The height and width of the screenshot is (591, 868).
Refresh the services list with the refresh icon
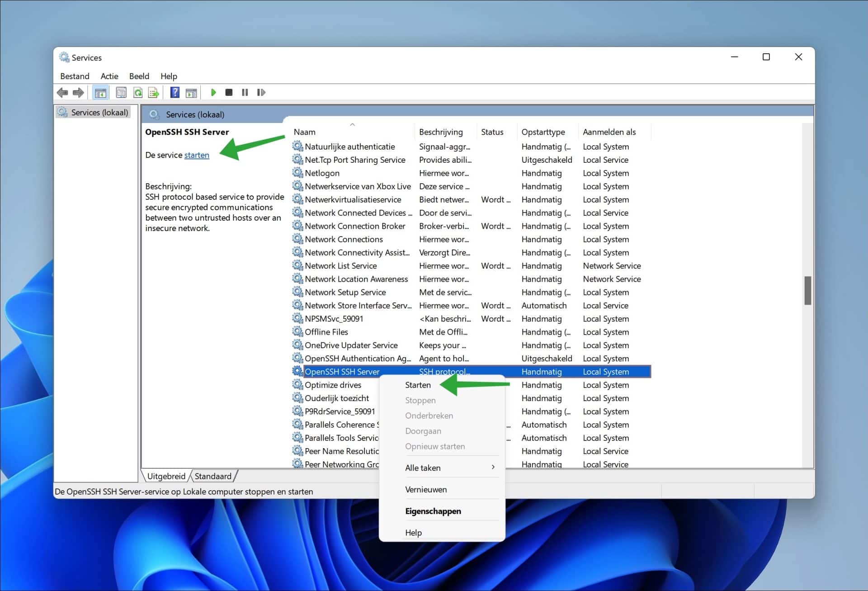click(x=138, y=92)
